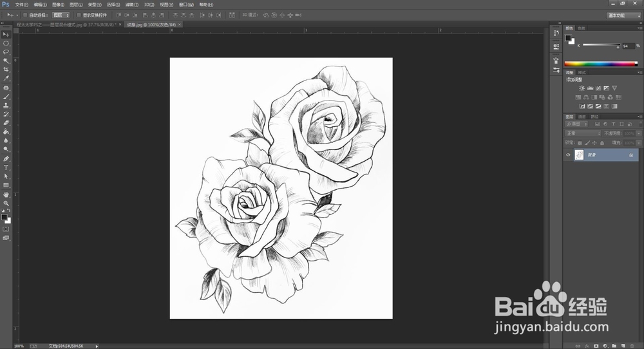
Task: Open the Layers panel flyout menu
Action: pyautogui.click(x=640, y=117)
